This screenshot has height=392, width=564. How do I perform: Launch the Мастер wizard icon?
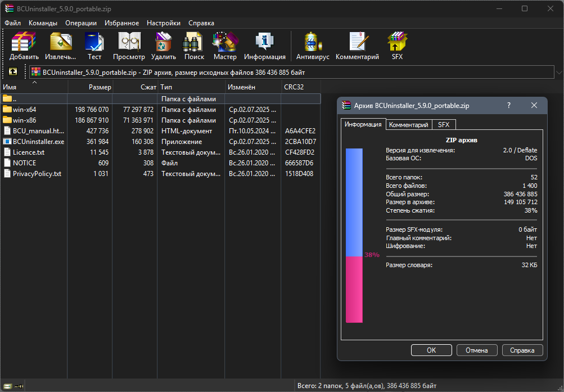click(225, 42)
